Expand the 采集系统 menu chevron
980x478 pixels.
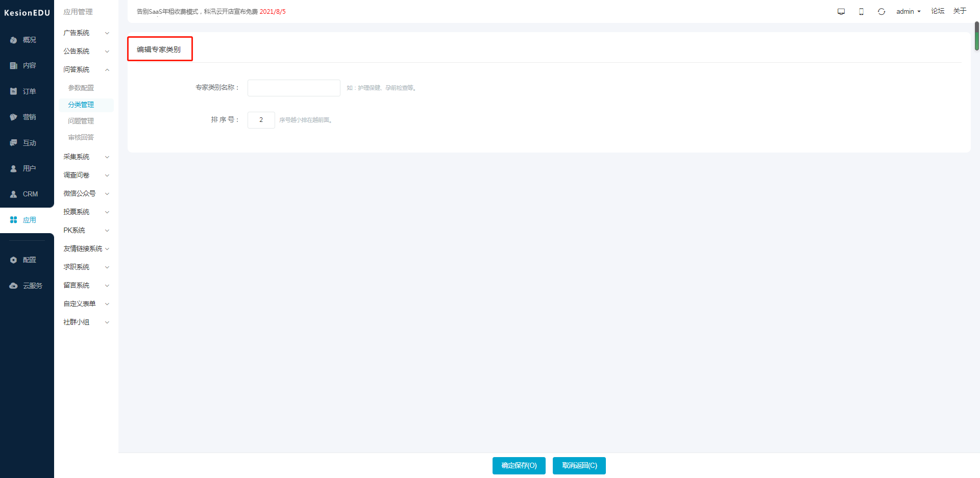[x=107, y=157]
